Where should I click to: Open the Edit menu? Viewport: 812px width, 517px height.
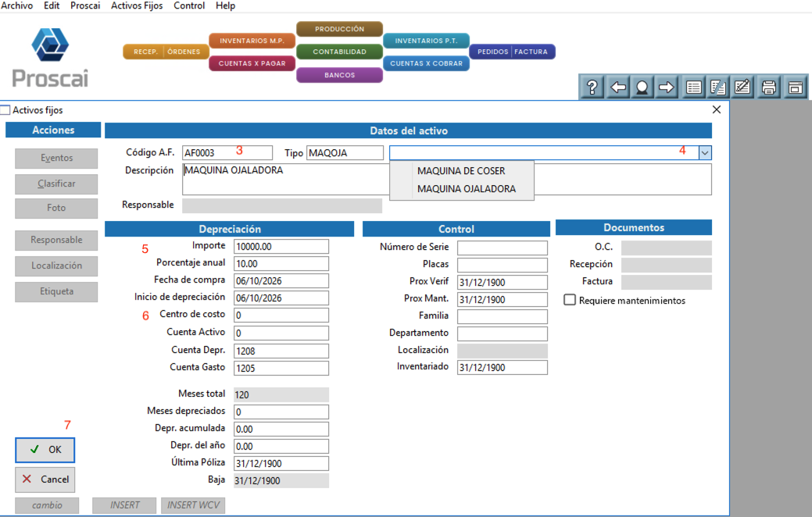tap(52, 5)
